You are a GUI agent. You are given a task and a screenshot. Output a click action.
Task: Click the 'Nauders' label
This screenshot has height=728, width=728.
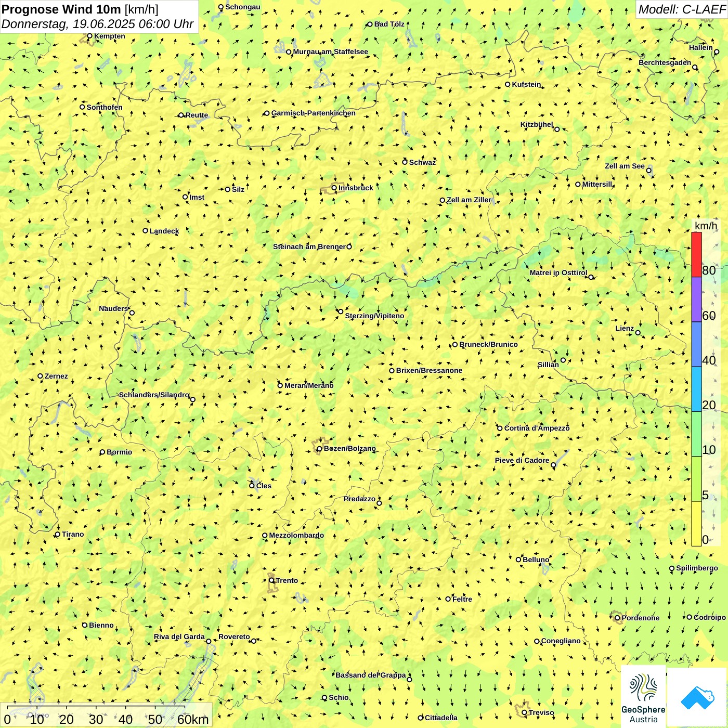pyautogui.click(x=113, y=309)
